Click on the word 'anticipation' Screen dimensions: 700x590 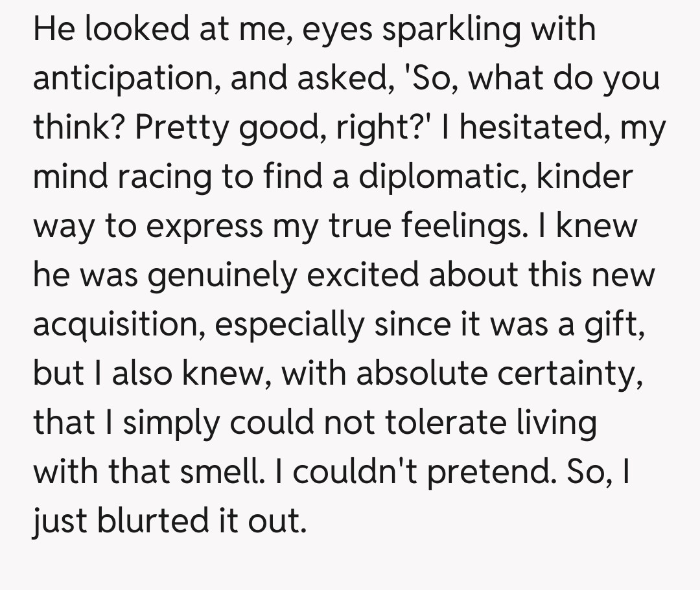click(119, 80)
